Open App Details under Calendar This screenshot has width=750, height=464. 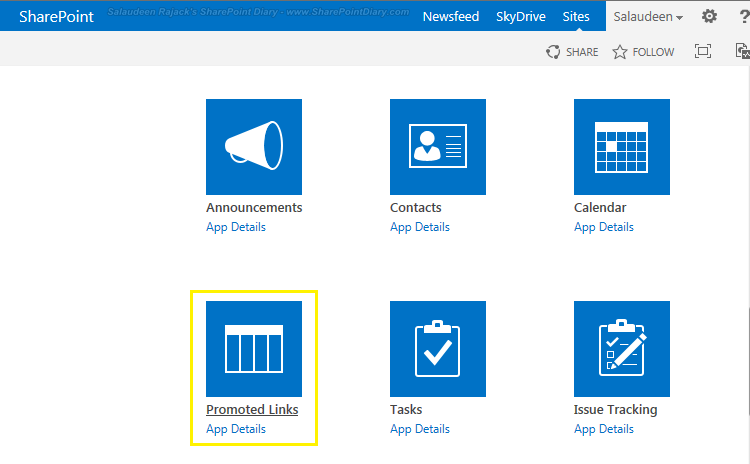point(604,227)
